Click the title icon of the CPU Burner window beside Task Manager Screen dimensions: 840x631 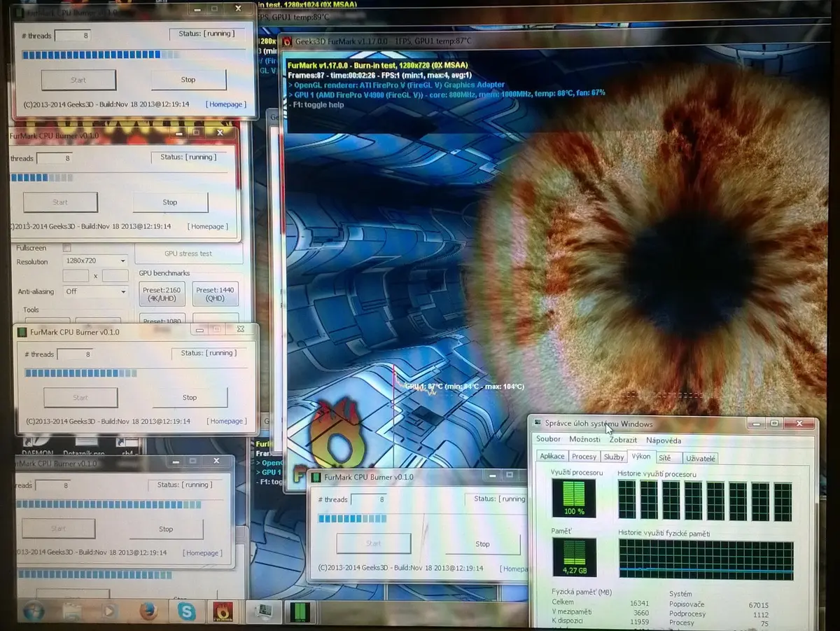[x=316, y=477]
